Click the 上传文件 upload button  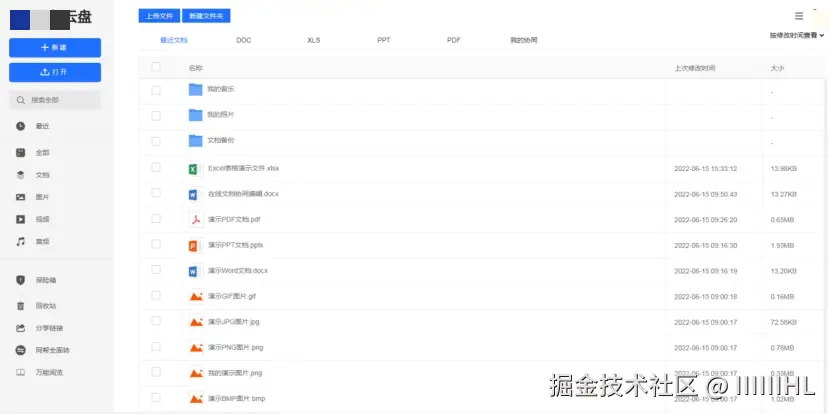pyautogui.click(x=159, y=16)
